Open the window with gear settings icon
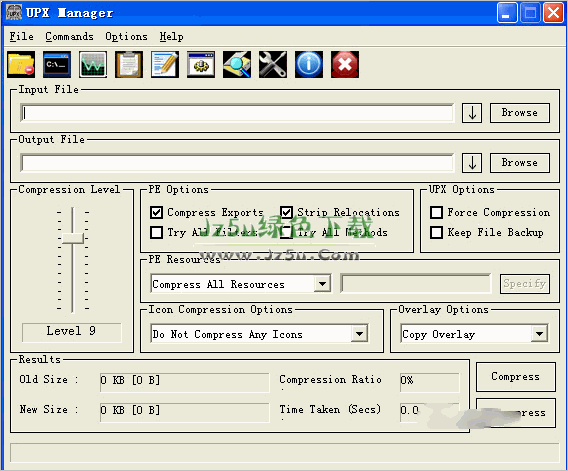The image size is (568, 471). click(x=201, y=64)
